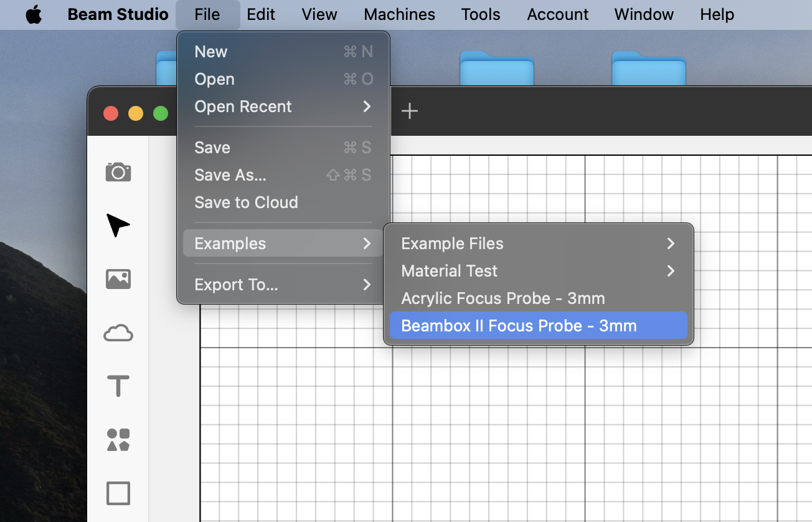Open the cloud tool in sidebar

(x=118, y=333)
